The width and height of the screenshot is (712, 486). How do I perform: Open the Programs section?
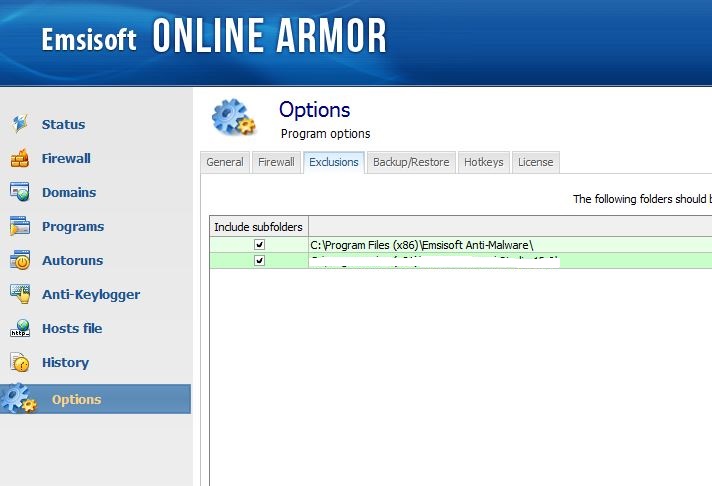(x=73, y=227)
